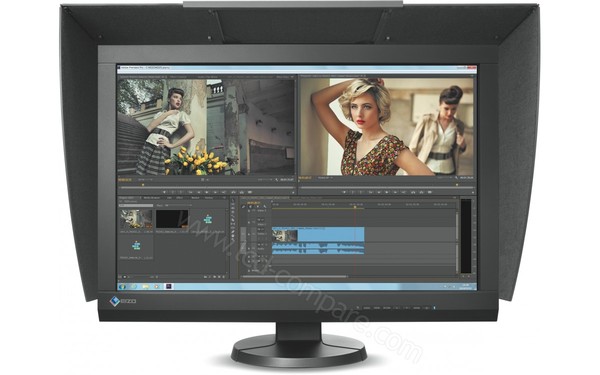This screenshot has height=375, width=600.
Task: Select the Track Select tool
Action: [233, 204]
